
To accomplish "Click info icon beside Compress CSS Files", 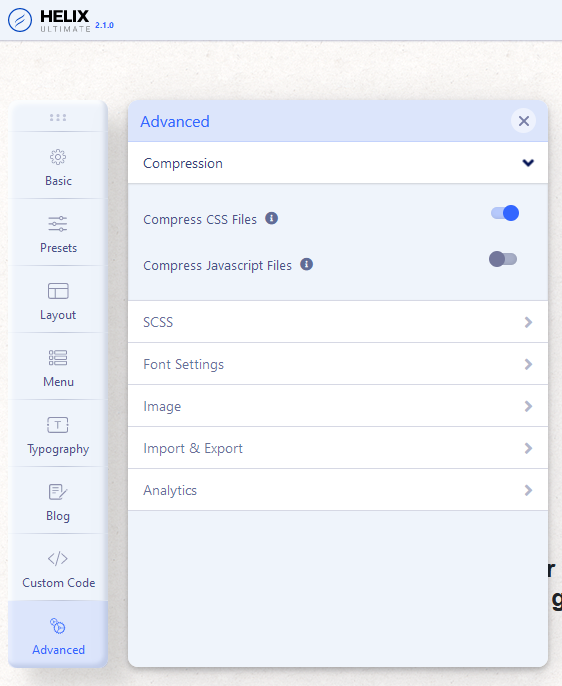I will point(272,218).
